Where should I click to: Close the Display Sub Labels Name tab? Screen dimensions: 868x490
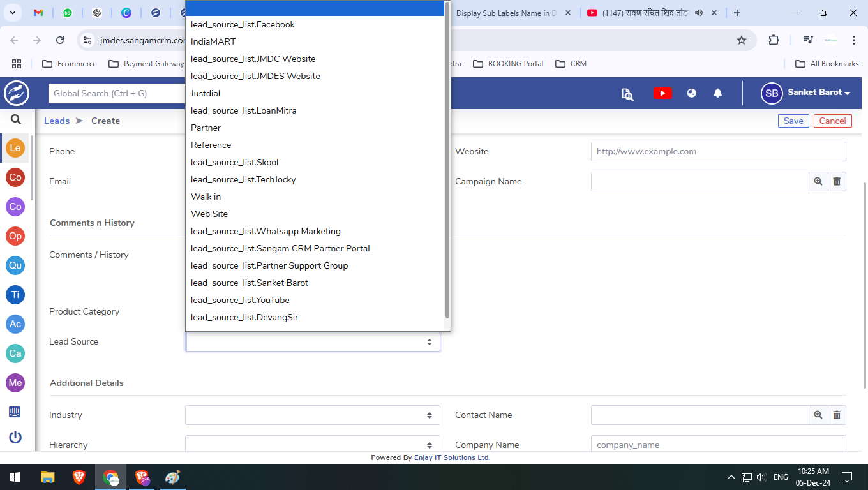tap(568, 13)
